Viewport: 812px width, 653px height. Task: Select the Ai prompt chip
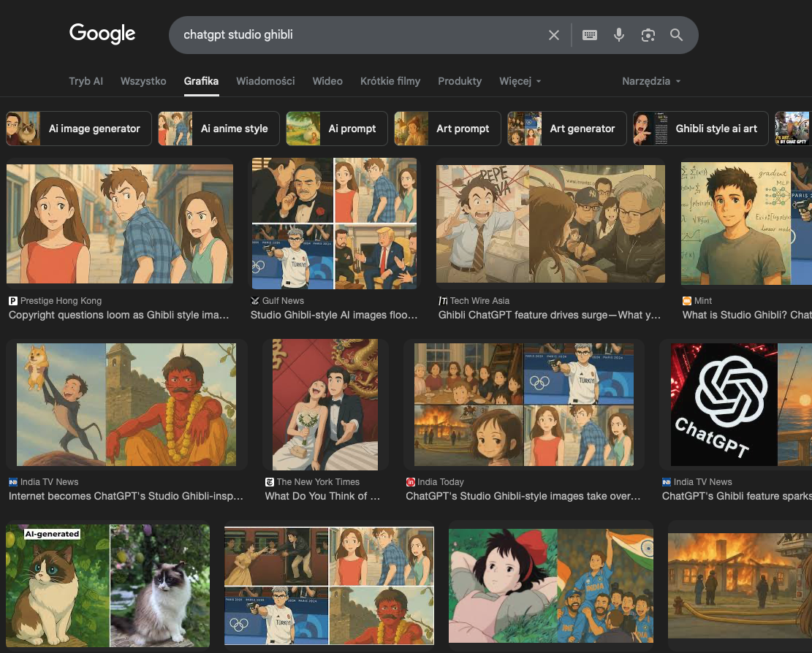(337, 129)
